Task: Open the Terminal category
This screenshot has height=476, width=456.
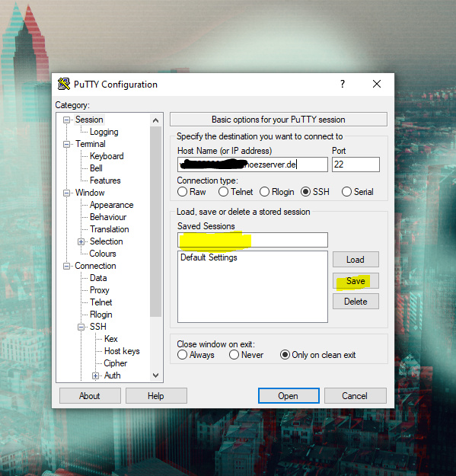Action: tap(91, 144)
